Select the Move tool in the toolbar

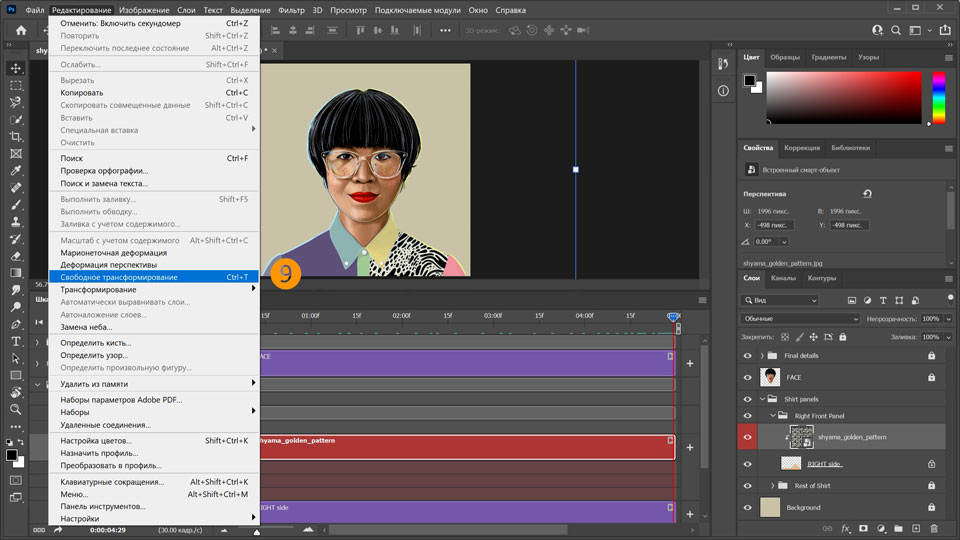pos(16,68)
